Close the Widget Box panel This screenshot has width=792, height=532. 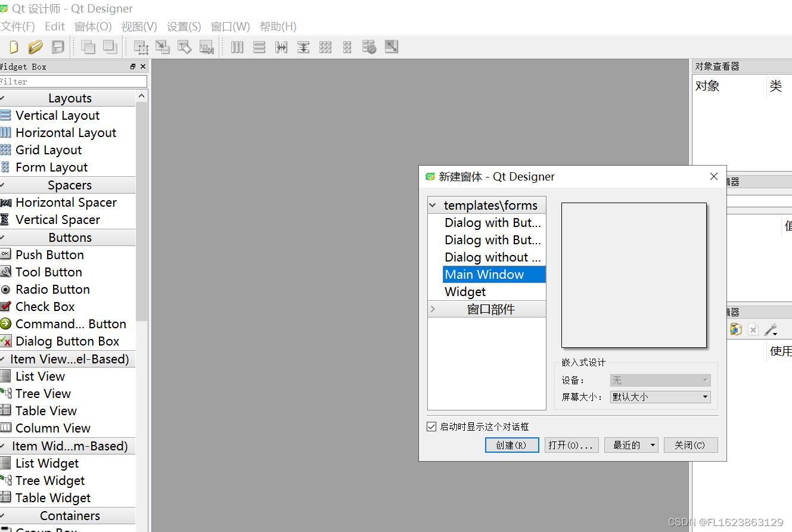click(143, 67)
